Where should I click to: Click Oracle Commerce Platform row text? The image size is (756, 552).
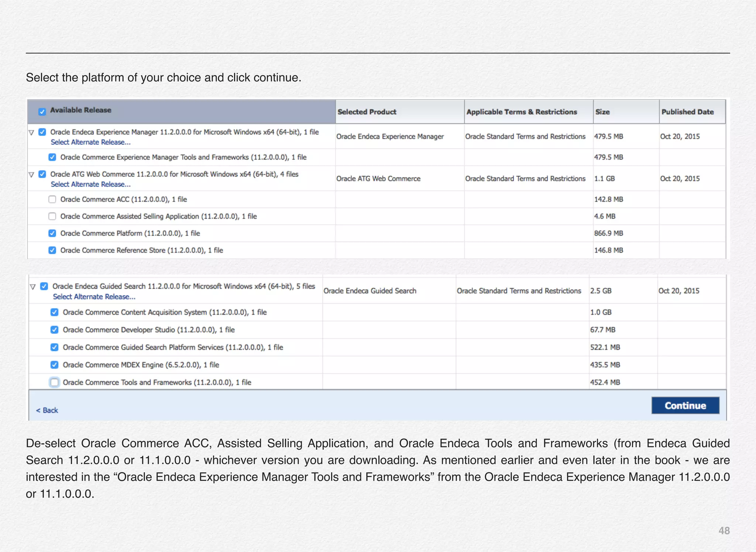130,233
